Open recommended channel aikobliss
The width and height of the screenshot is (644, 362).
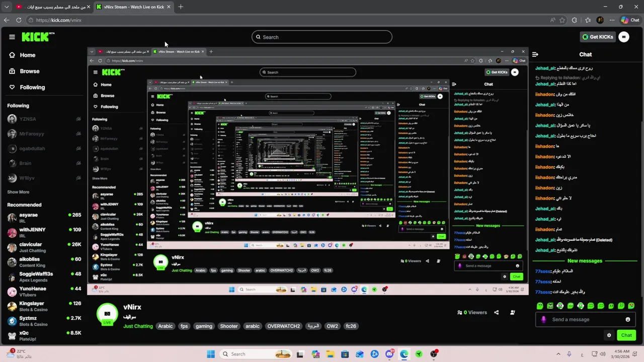(x=44, y=262)
